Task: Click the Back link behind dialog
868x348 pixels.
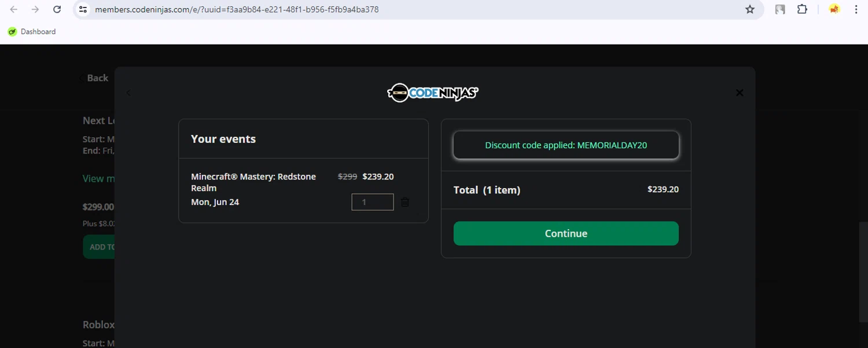Action: pyautogui.click(x=94, y=78)
